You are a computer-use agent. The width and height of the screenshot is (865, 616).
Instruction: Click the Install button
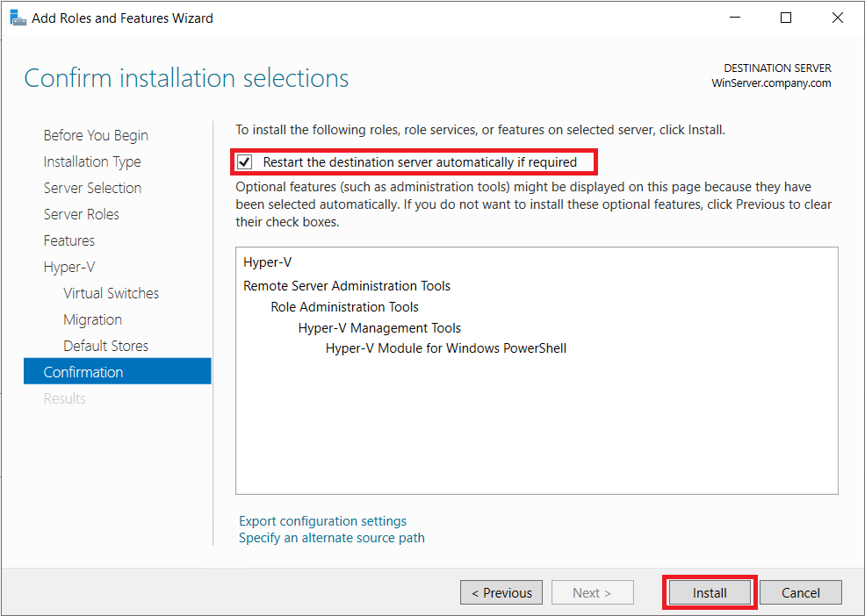[709, 592]
